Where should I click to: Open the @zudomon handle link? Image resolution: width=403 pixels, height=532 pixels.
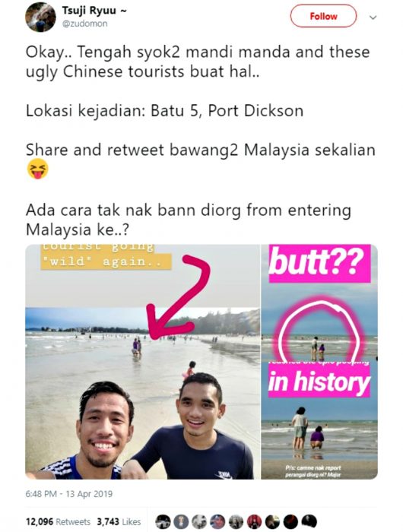click(x=85, y=24)
